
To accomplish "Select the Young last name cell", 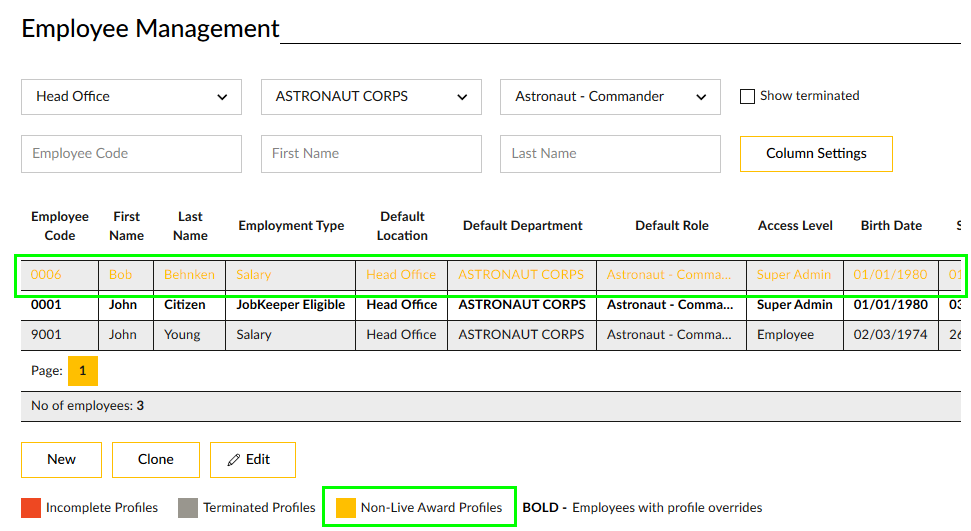I will tap(189, 335).
